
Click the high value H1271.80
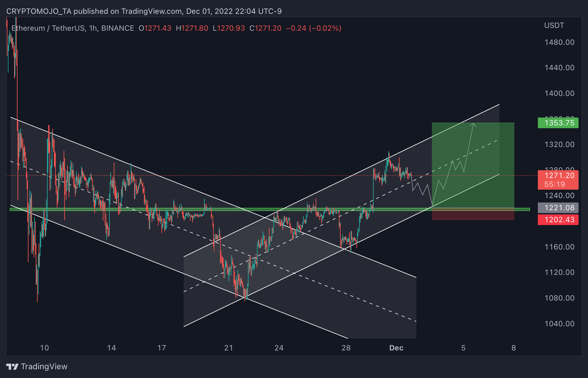(x=192, y=28)
